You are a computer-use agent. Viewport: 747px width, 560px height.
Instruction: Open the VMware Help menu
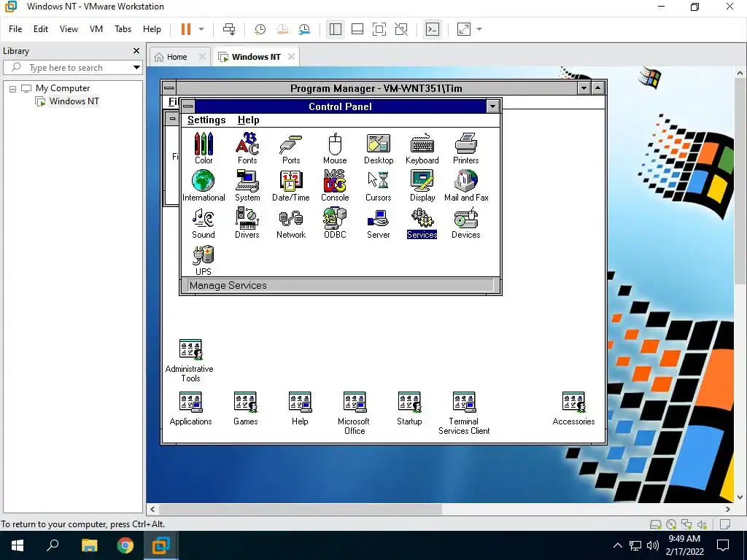pyautogui.click(x=152, y=29)
